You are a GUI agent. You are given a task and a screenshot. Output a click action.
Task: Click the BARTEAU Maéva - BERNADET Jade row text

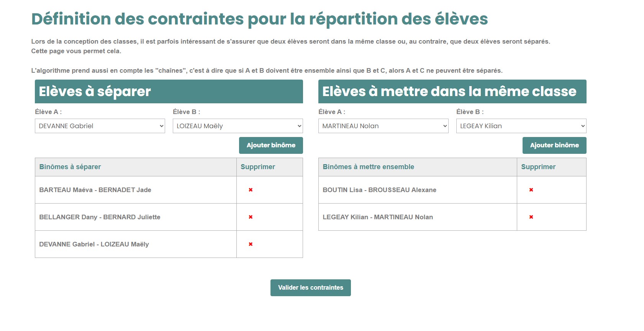95,190
